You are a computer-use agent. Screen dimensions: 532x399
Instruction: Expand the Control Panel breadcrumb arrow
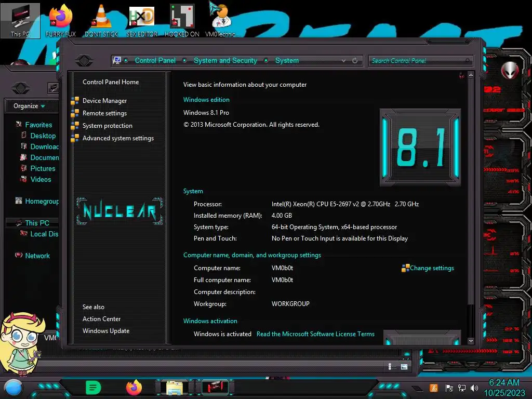tap(184, 60)
